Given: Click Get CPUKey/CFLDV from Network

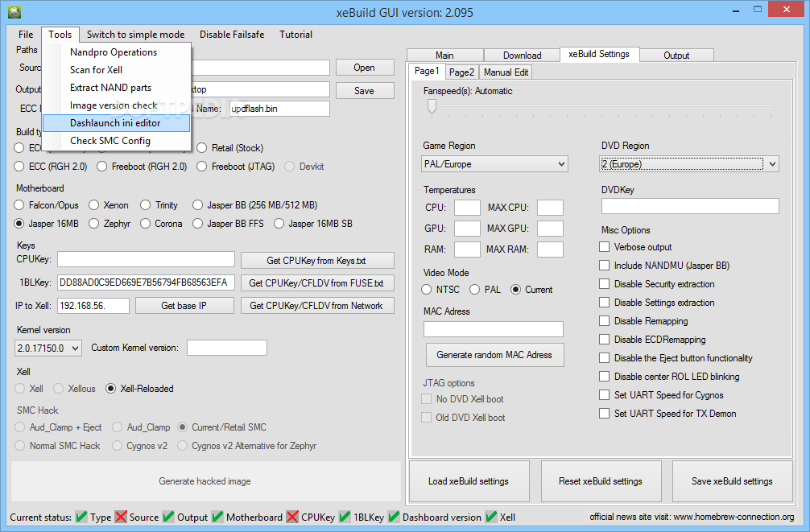Looking at the screenshot, I should coord(317,306).
